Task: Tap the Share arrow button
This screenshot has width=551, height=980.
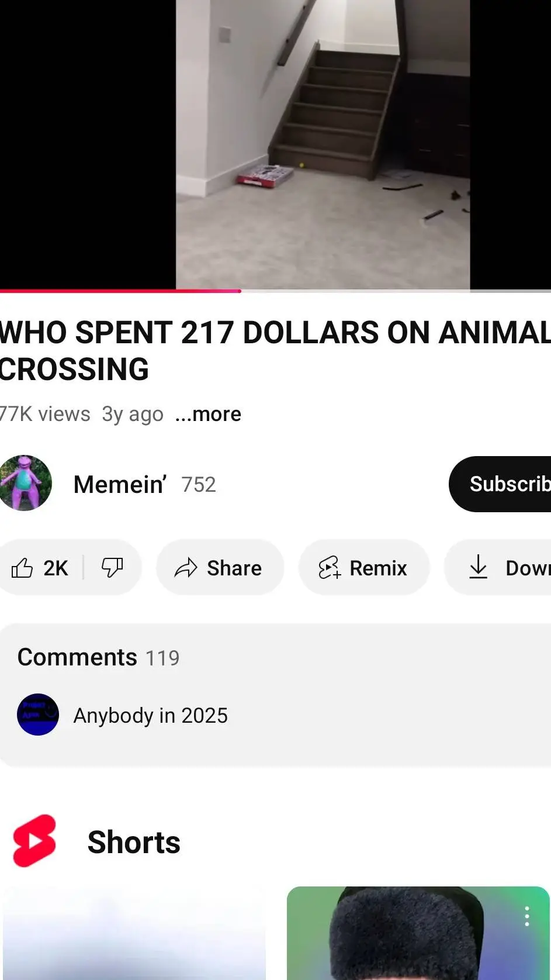Action: [219, 568]
